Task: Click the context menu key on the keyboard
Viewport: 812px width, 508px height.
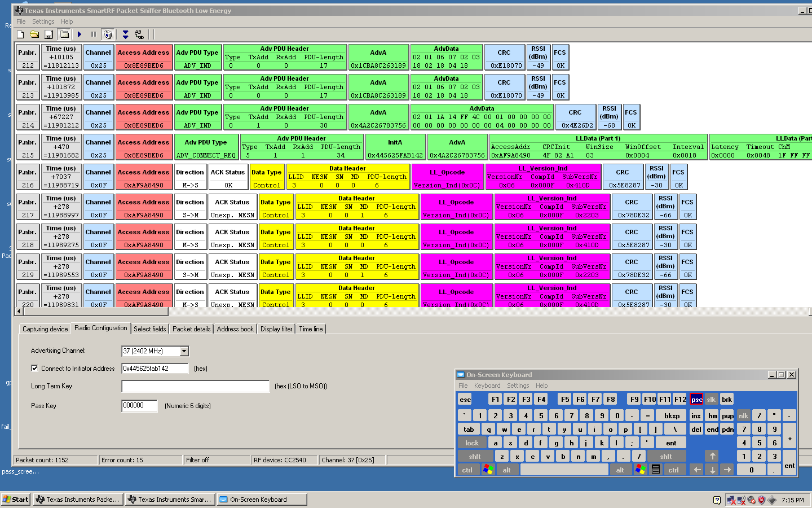Action: point(656,470)
